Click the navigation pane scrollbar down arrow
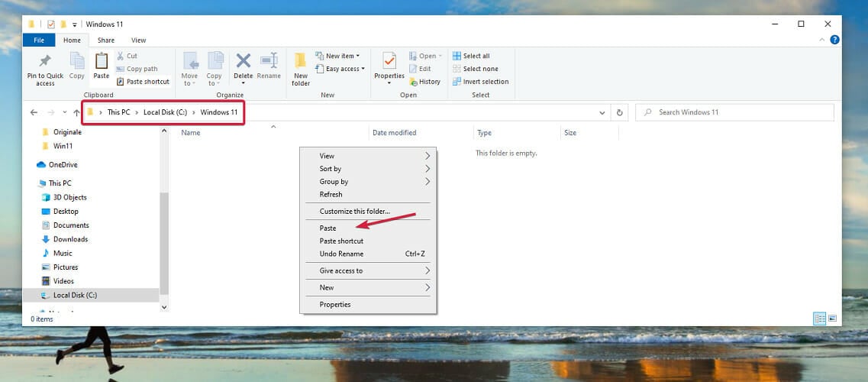The width and height of the screenshot is (868, 382). pyautogui.click(x=164, y=306)
